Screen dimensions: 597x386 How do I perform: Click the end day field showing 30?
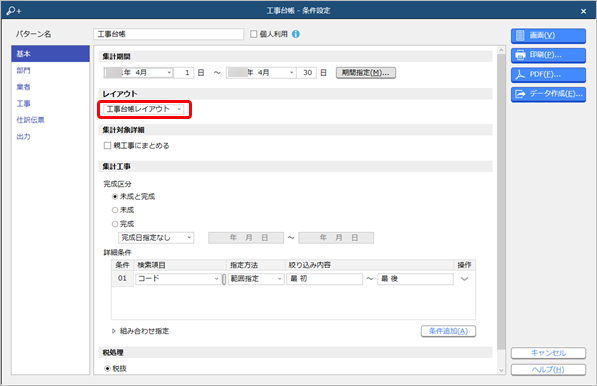[x=306, y=73]
